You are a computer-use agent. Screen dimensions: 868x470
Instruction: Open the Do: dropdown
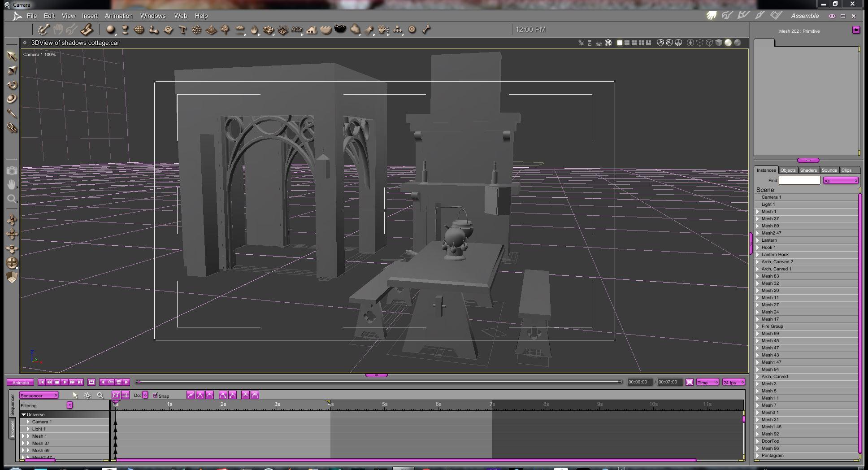[145, 395]
